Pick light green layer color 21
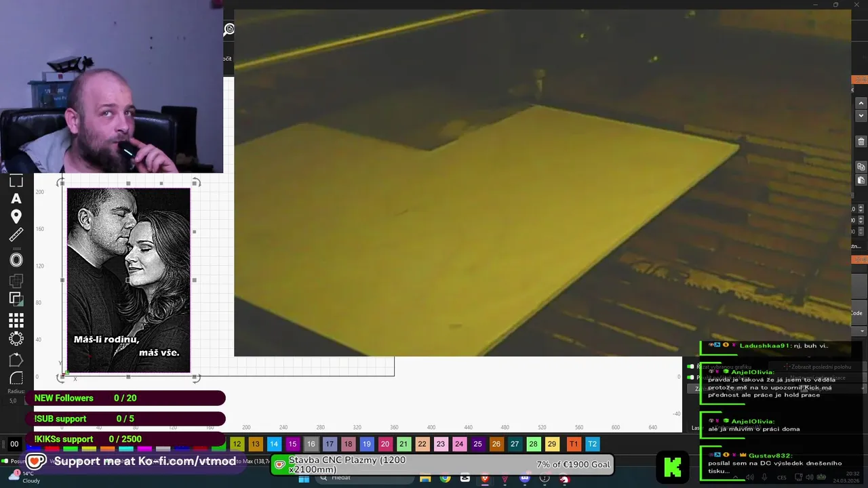Image resolution: width=868 pixels, height=488 pixels. [403, 445]
